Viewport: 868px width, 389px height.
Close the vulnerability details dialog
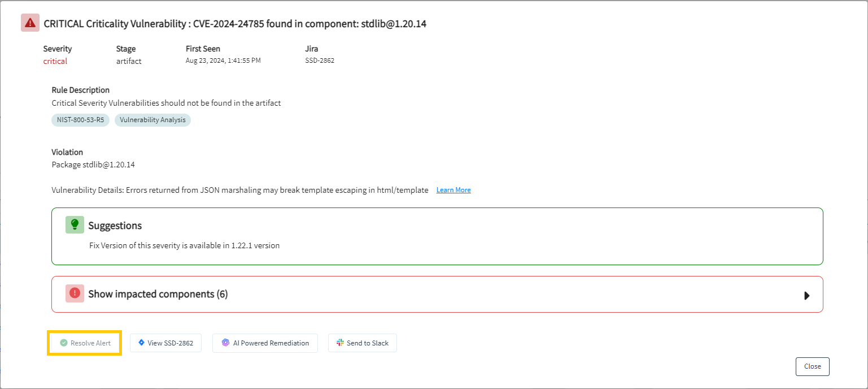click(x=813, y=366)
